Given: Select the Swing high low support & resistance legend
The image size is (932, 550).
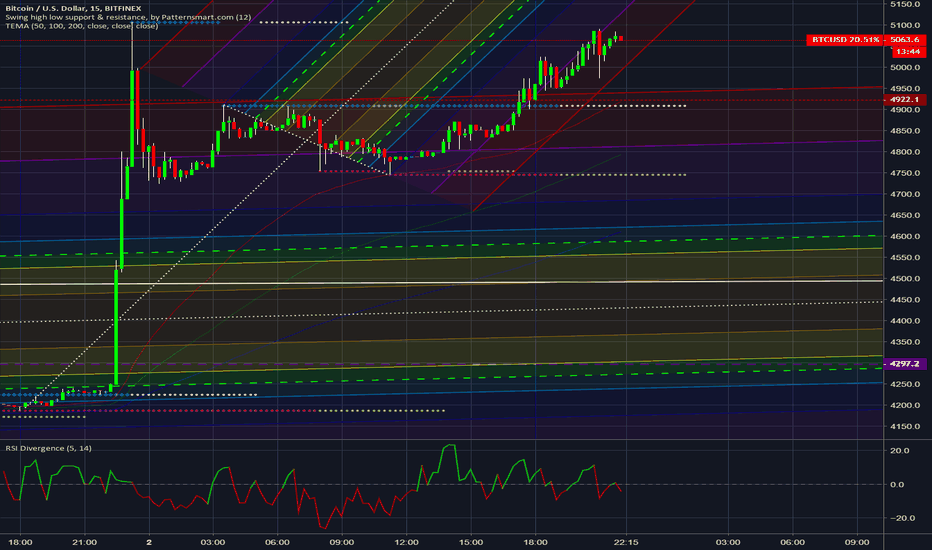Looking at the screenshot, I should [x=128, y=17].
